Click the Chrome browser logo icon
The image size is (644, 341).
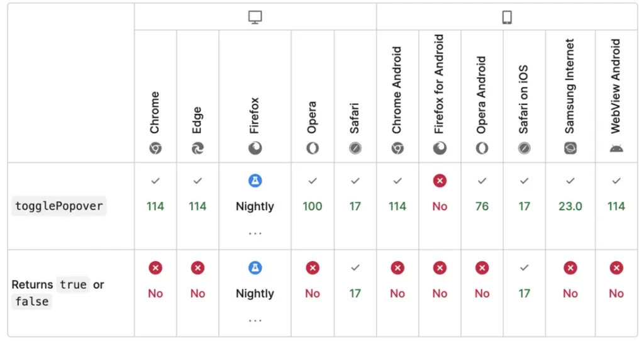[155, 148]
